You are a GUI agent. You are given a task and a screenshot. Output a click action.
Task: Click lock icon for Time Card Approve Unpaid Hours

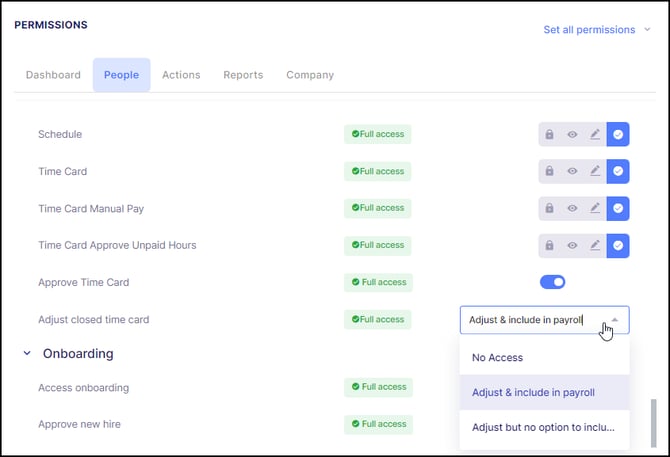(x=550, y=246)
